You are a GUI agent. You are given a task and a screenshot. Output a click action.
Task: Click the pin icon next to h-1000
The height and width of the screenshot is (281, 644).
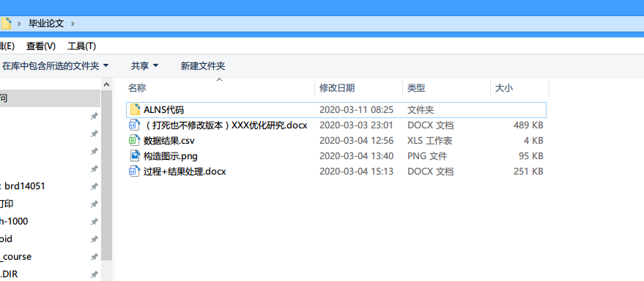(x=94, y=222)
